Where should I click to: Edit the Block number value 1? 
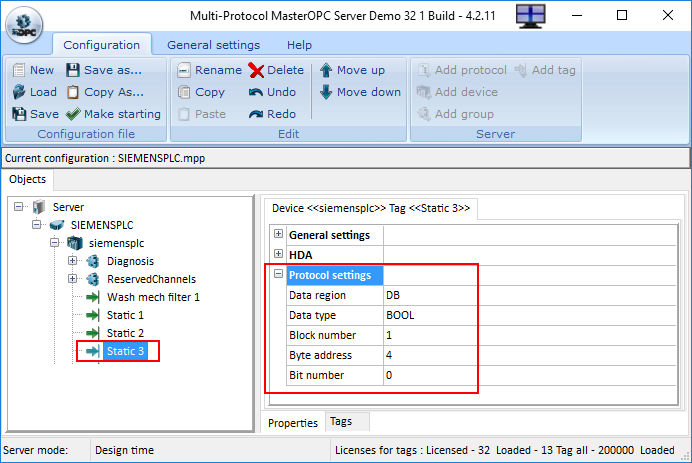pos(530,335)
